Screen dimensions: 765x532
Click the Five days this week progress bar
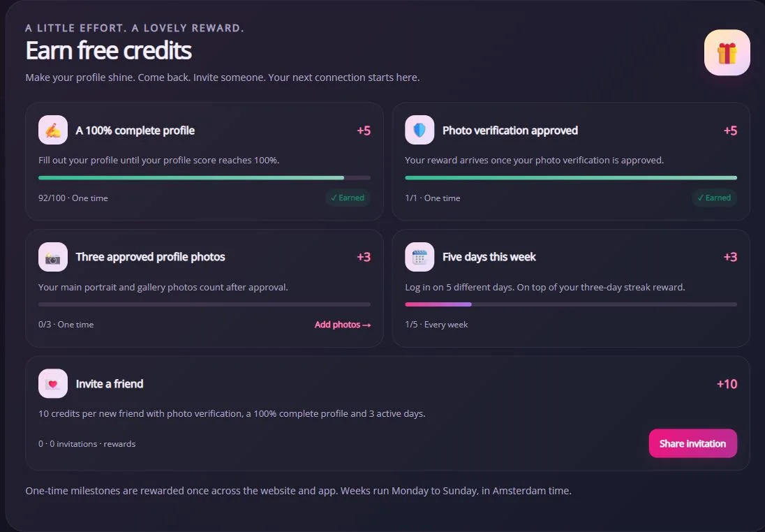(571, 304)
